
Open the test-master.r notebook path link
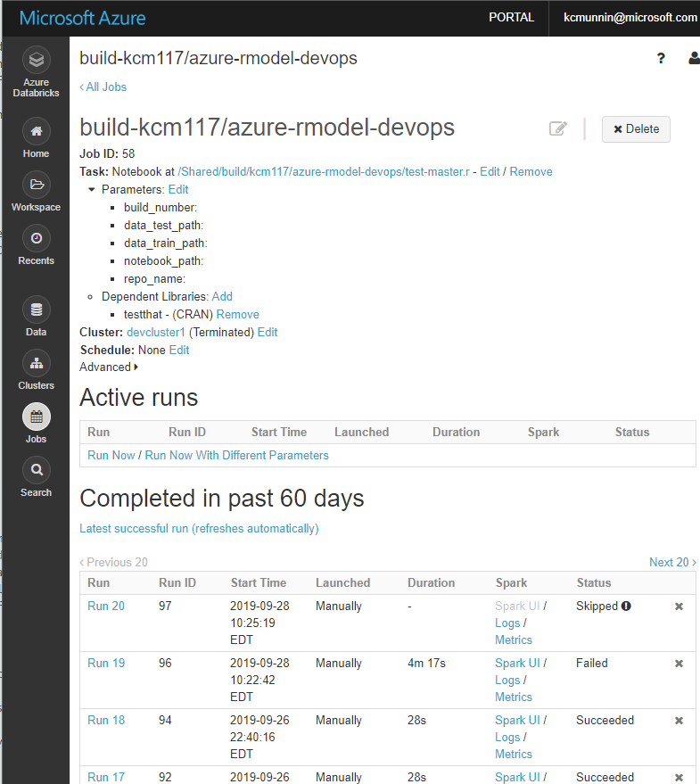tap(324, 171)
